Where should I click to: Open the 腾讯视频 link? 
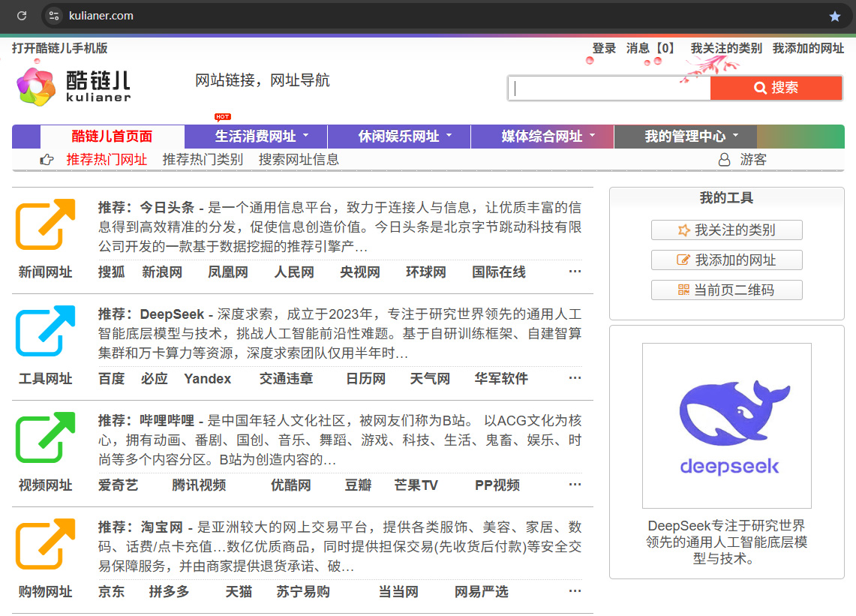click(199, 485)
